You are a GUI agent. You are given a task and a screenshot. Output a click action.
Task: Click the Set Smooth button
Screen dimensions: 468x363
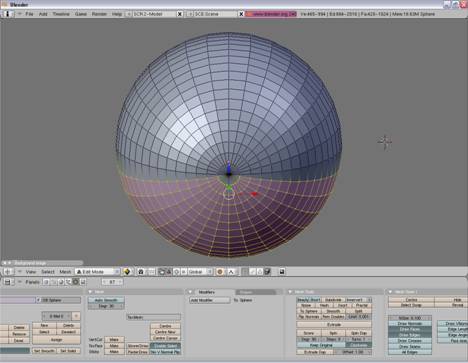click(x=44, y=351)
